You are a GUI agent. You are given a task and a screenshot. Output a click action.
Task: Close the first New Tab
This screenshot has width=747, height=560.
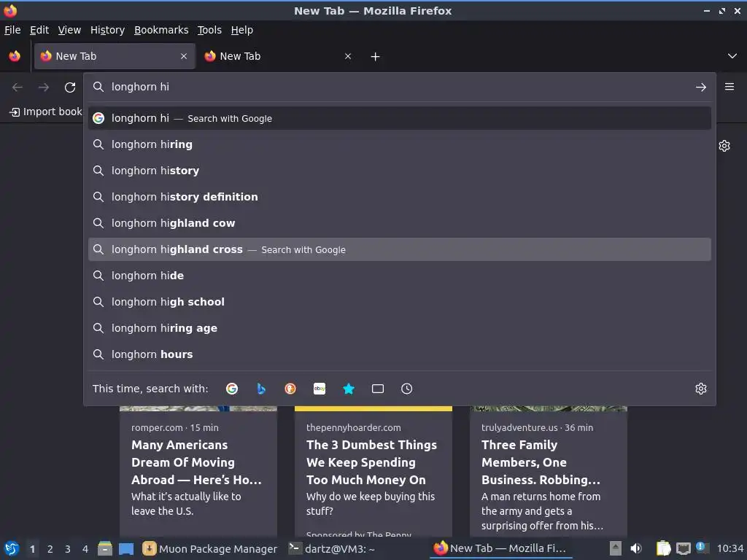pos(184,56)
